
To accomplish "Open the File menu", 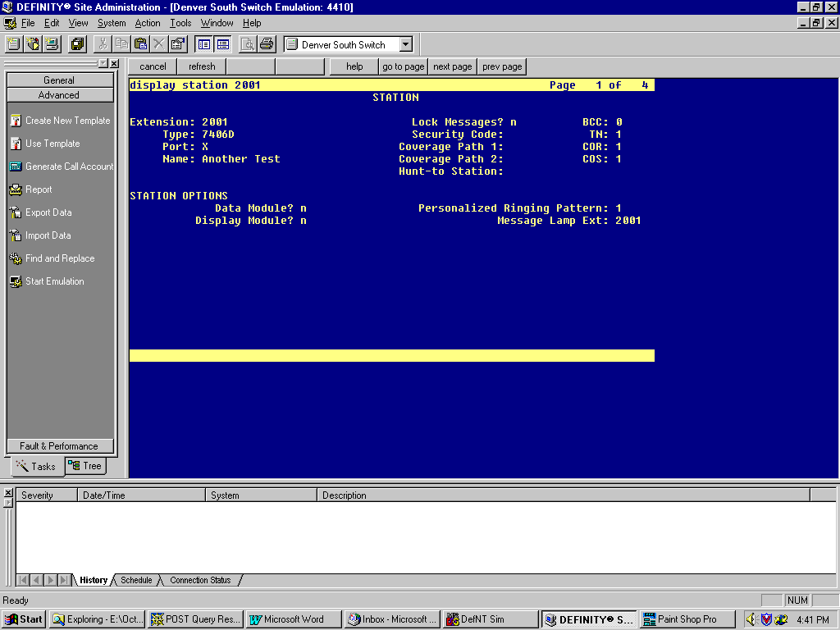I will (28, 23).
